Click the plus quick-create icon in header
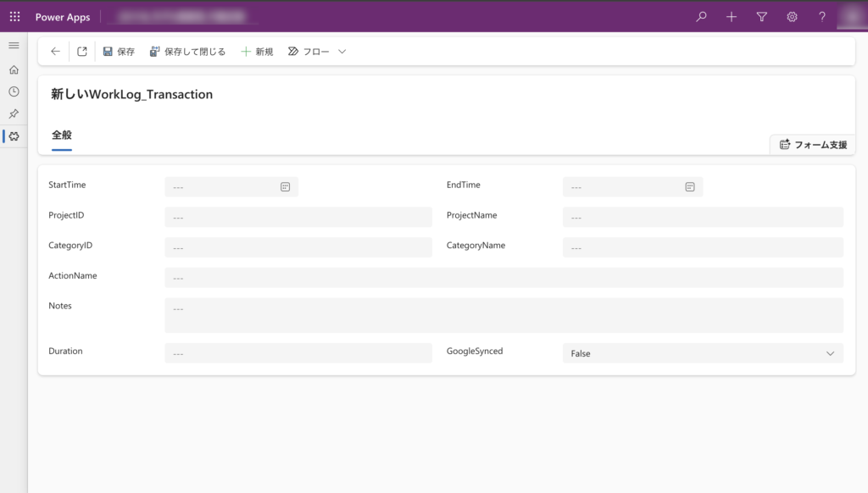The image size is (868, 493). pos(732,17)
